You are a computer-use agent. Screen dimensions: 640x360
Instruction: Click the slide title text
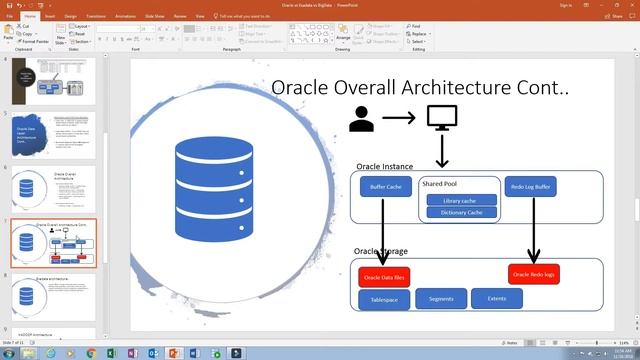coord(420,87)
